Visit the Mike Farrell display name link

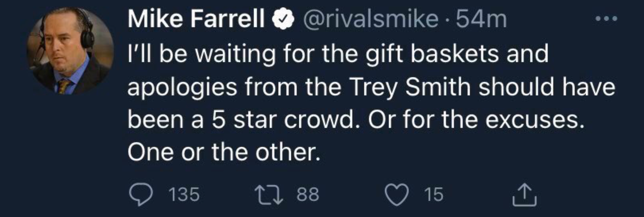[196, 19]
